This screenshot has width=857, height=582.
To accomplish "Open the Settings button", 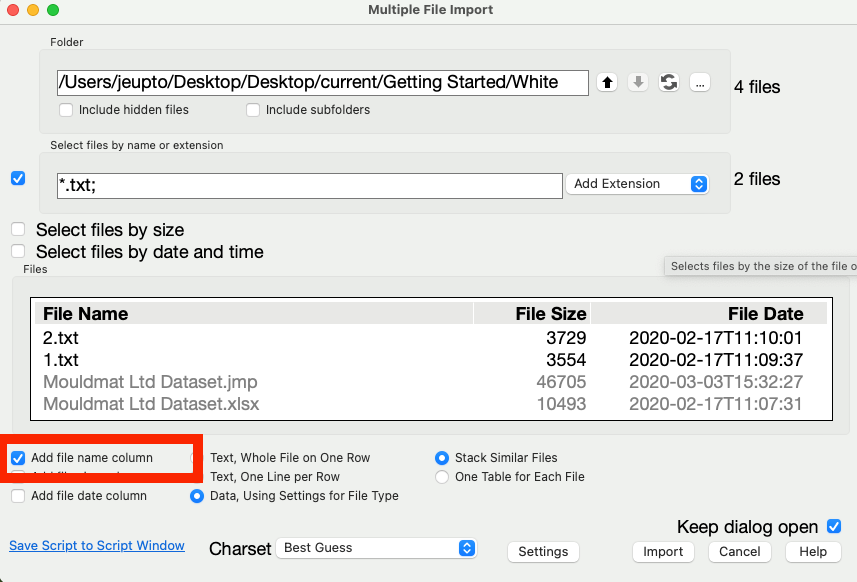I will 543,552.
